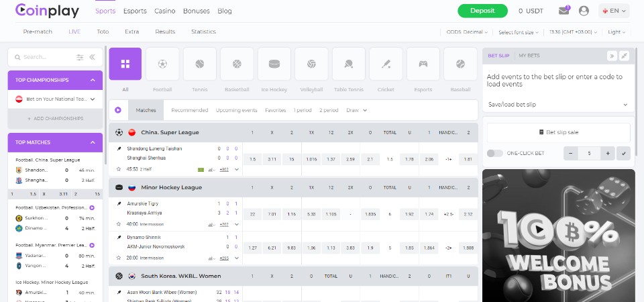This screenshot has width=644, height=302.
Task: Collapse bet slip double-arrow icon
Action: [x=612, y=56]
